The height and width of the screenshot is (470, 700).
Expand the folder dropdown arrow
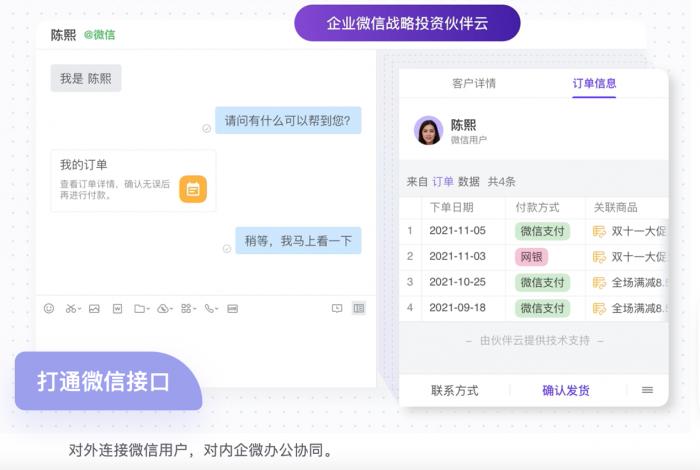[x=148, y=309]
